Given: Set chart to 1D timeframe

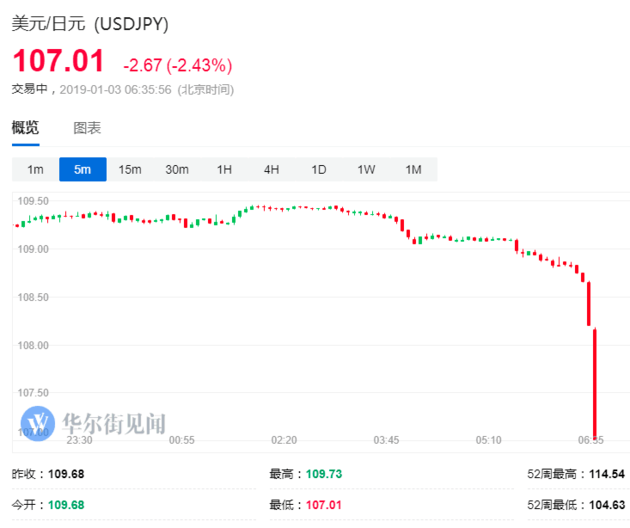Looking at the screenshot, I should click(x=318, y=170).
